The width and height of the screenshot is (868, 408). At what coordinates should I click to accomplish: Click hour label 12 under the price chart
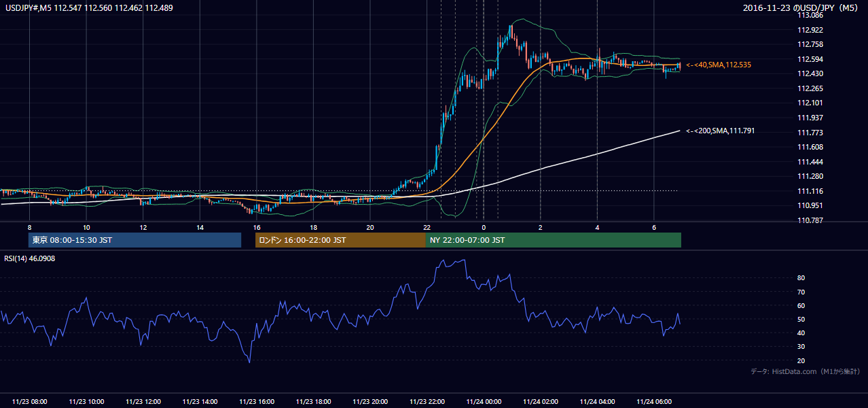pyautogui.click(x=143, y=227)
